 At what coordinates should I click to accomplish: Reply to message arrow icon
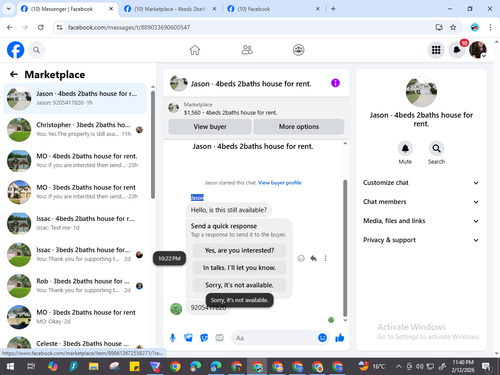313,258
